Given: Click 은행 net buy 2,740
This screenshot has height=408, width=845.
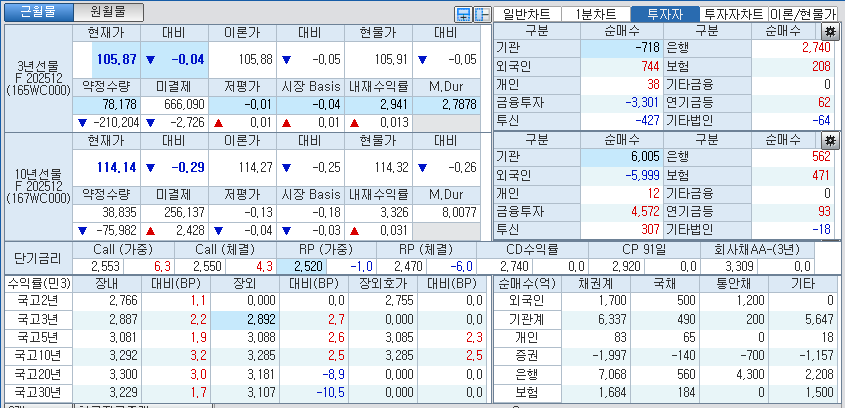Looking at the screenshot, I should point(816,48).
